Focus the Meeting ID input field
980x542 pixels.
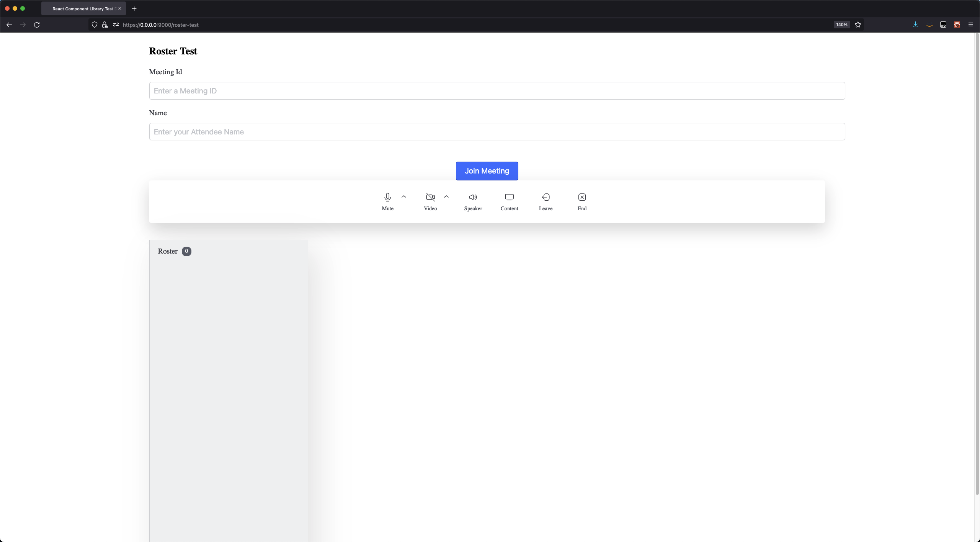497,91
